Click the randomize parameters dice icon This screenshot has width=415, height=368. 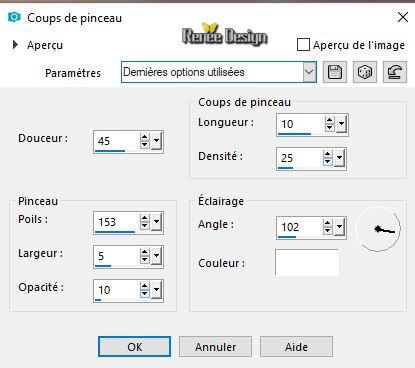365,72
